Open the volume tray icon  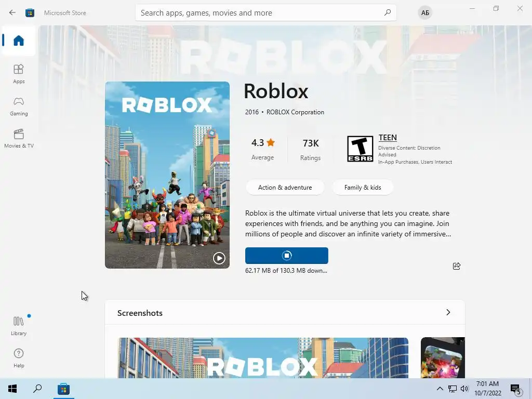[464, 389]
